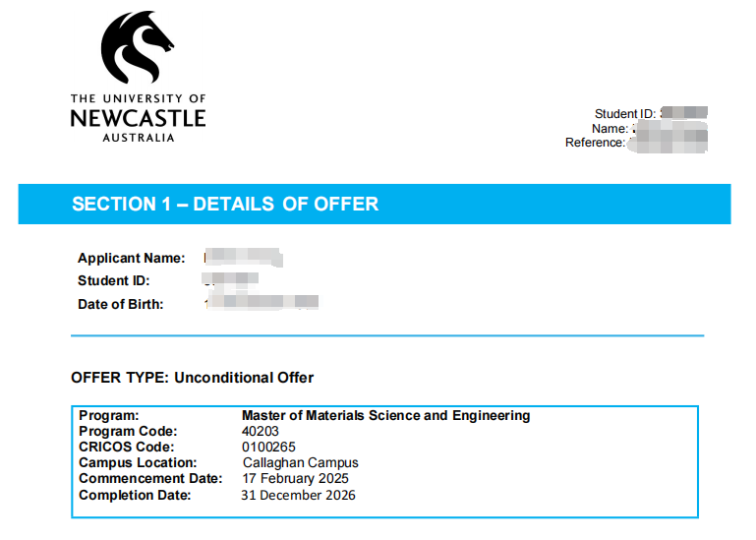The height and width of the screenshot is (540, 756).
Task: Click the CRICOS Code value 0100265
Action: (x=267, y=448)
